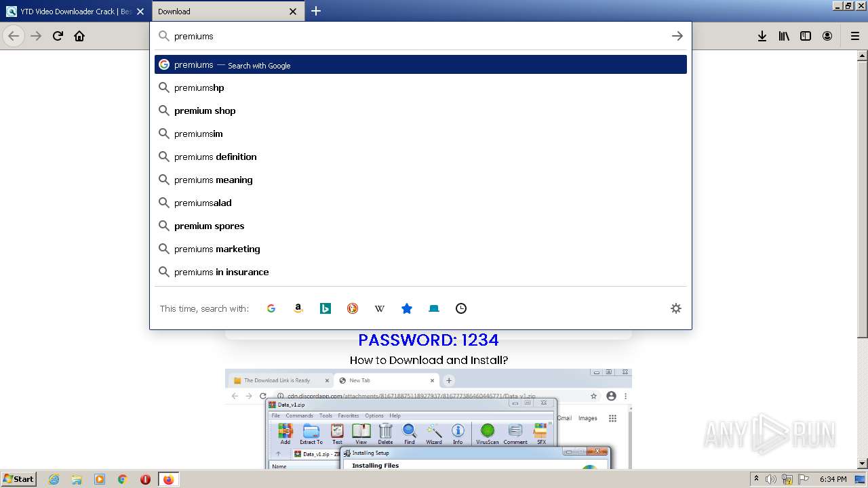
Task: Pick the 'premiums definition' suggestion
Action: click(x=420, y=157)
